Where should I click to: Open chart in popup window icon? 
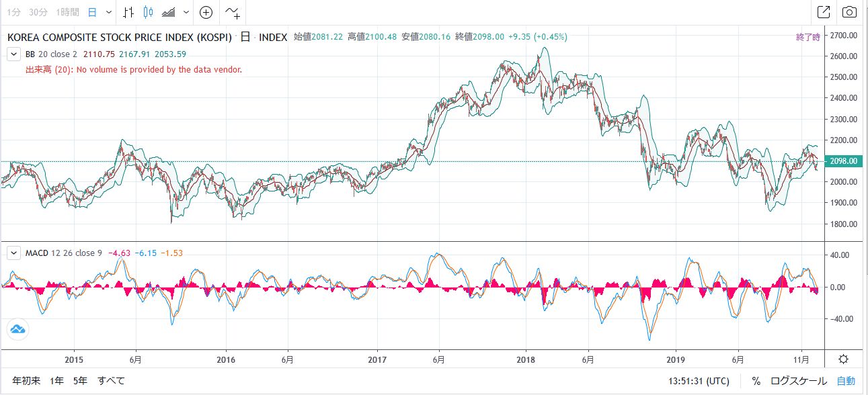tap(823, 12)
